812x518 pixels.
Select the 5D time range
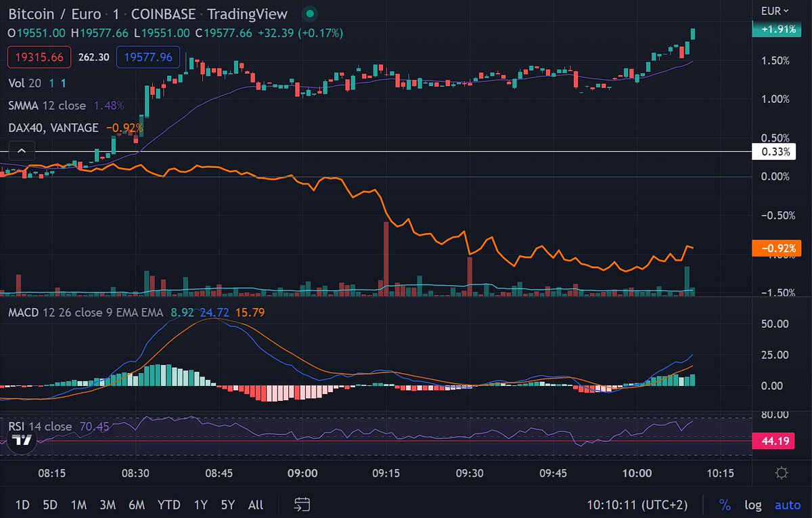click(x=50, y=504)
